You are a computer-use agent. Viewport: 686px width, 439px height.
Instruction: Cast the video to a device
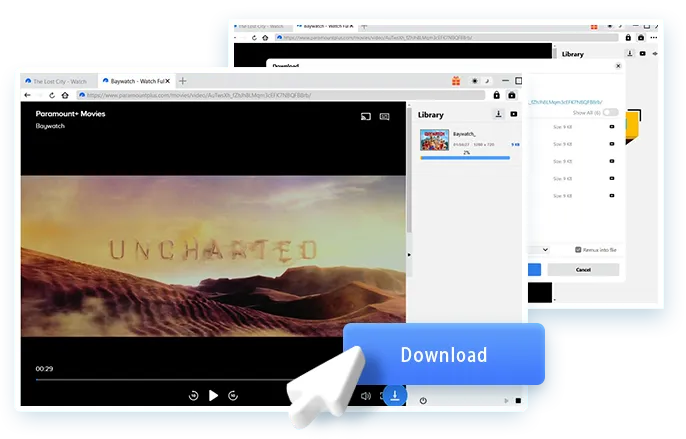click(366, 116)
